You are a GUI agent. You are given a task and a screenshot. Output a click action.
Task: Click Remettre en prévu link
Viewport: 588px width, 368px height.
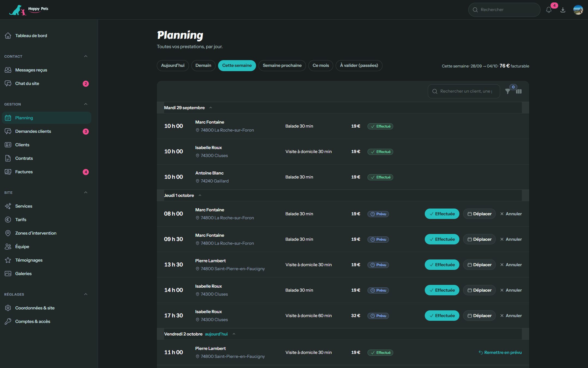click(500, 352)
